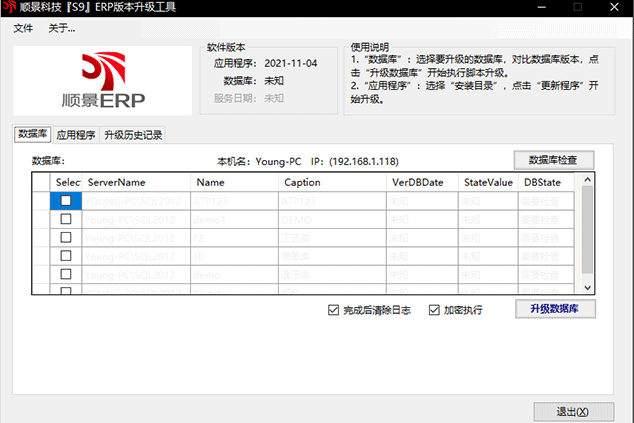Check the select box for ATF123 row
The image size is (634, 423).
[x=66, y=200]
